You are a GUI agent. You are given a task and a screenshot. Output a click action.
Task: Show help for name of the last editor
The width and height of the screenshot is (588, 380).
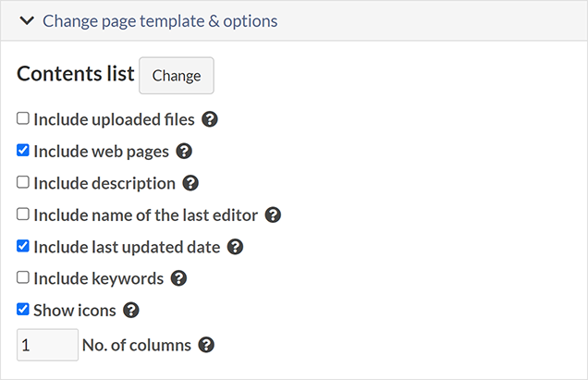click(273, 215)
